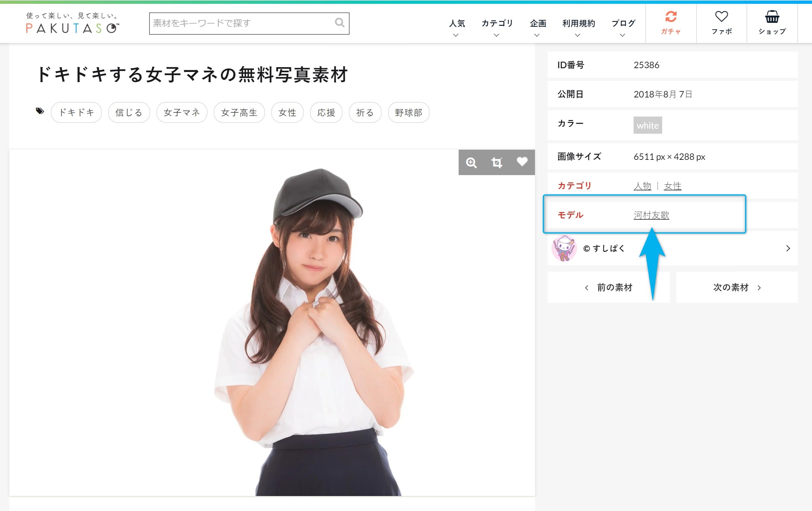The image size is (812, 511).
Task: Open model link 河村友歌
Action: tap(651, 215)
